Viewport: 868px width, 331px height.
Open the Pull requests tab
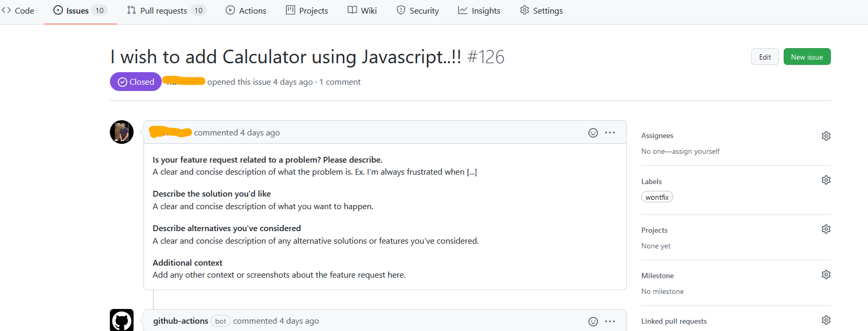[166, 10]
